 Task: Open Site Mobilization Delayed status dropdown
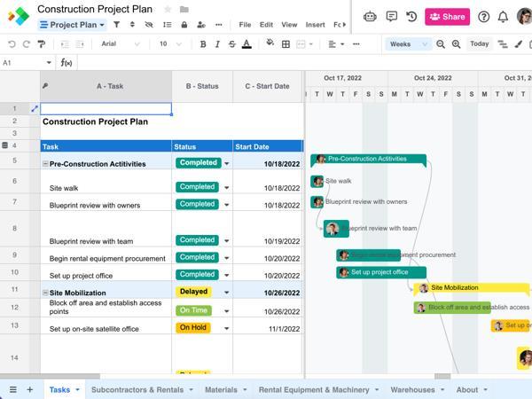click(226, 292)
